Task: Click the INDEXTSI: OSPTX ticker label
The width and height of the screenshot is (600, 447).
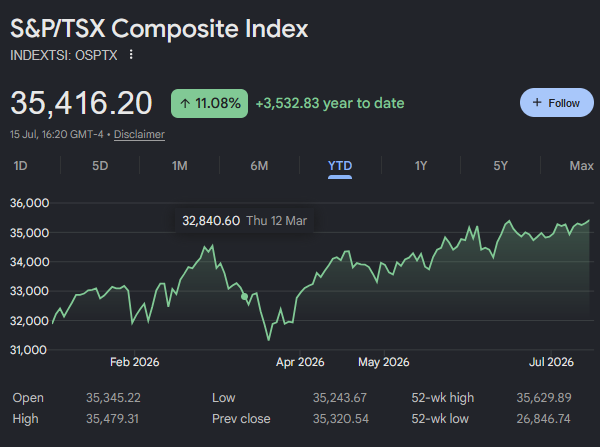Action: coord(64,55)
